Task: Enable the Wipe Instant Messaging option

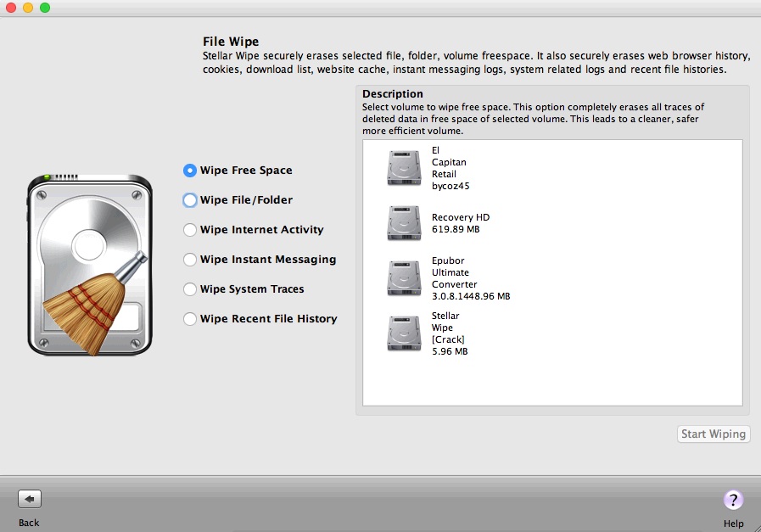Action: [190, 260]
